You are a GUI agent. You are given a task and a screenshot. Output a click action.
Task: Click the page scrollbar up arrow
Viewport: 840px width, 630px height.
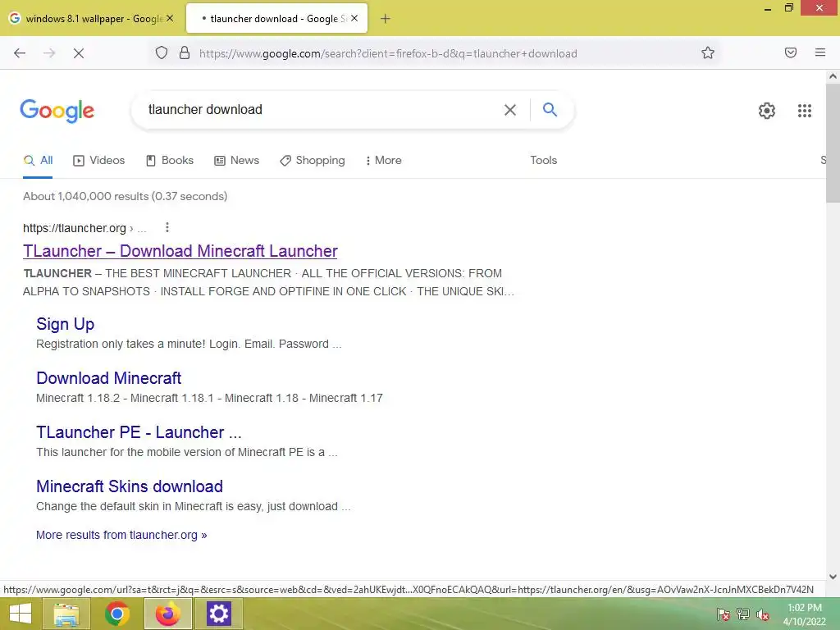(x=833, y=76)
